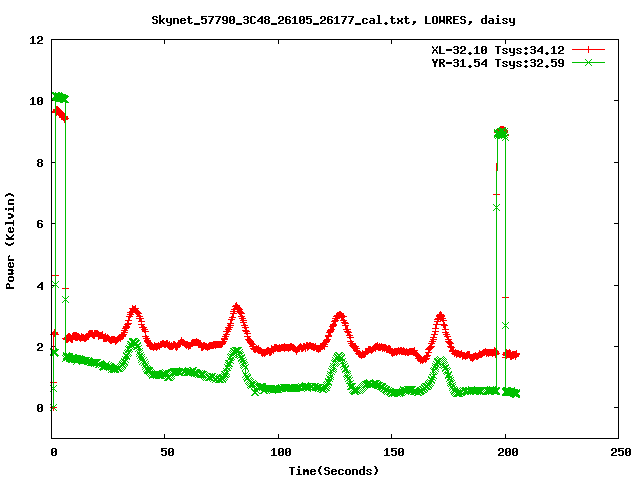Viewport: 640px width, 480px height.
Task: Click the red curve peak near 170 seconds
Action: (x=440, y=315)
